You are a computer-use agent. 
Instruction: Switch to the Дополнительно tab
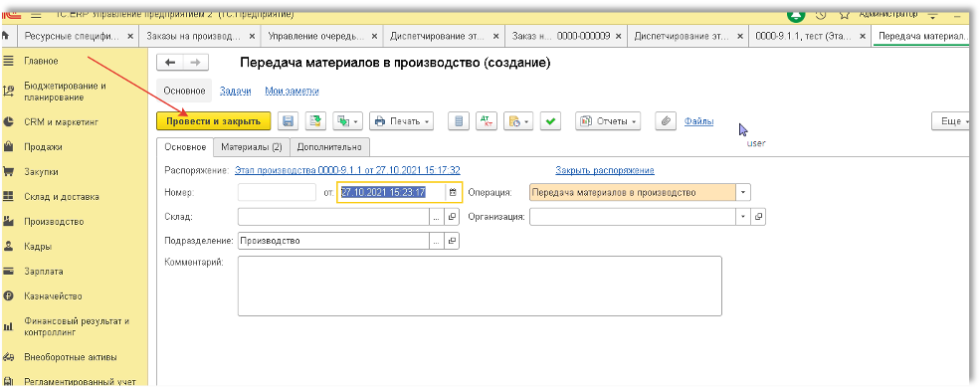pos(329,147)
